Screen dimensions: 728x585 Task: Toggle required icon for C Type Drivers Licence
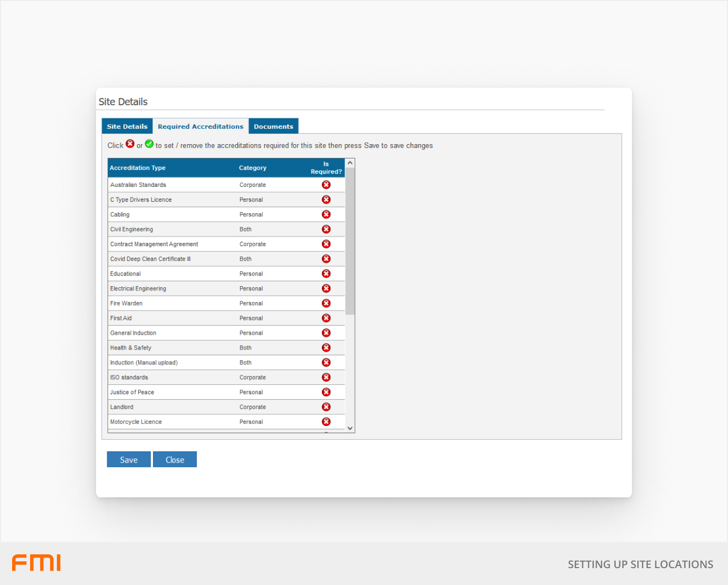(326, 200)
